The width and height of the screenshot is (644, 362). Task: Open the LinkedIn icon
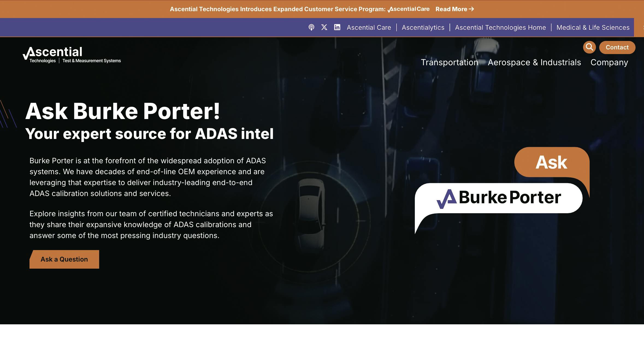pos(337,27)
